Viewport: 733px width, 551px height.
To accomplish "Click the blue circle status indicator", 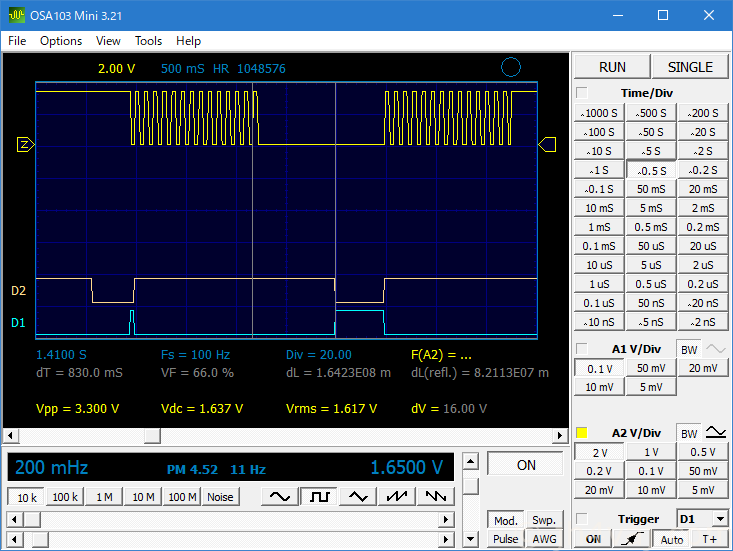I will [510, 67].
